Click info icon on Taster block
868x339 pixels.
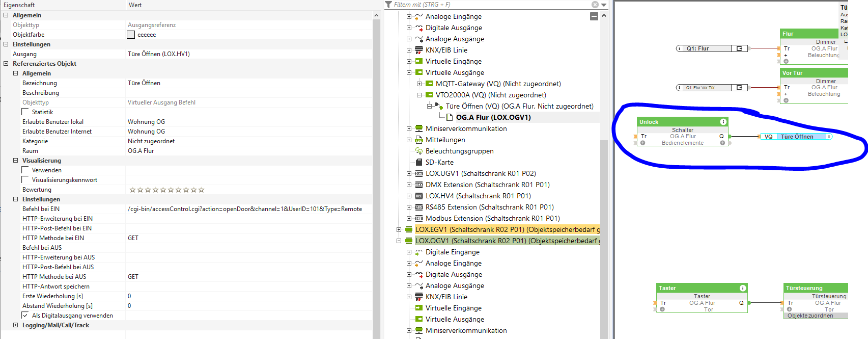(743, 288)
